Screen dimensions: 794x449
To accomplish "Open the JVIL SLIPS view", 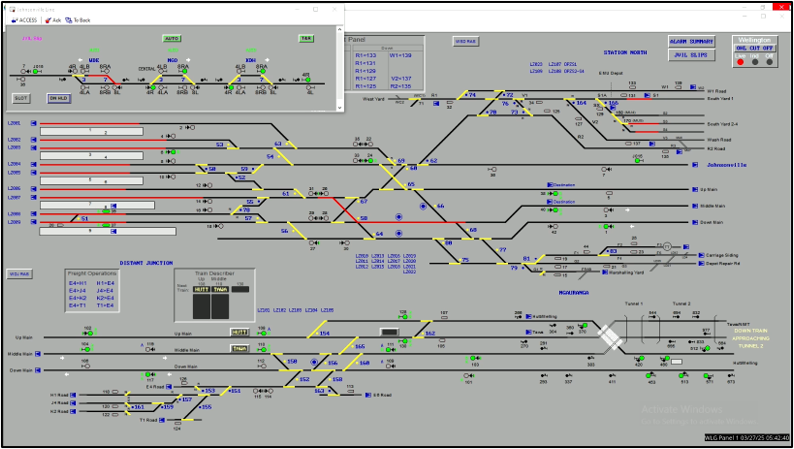I will [691, 55].
